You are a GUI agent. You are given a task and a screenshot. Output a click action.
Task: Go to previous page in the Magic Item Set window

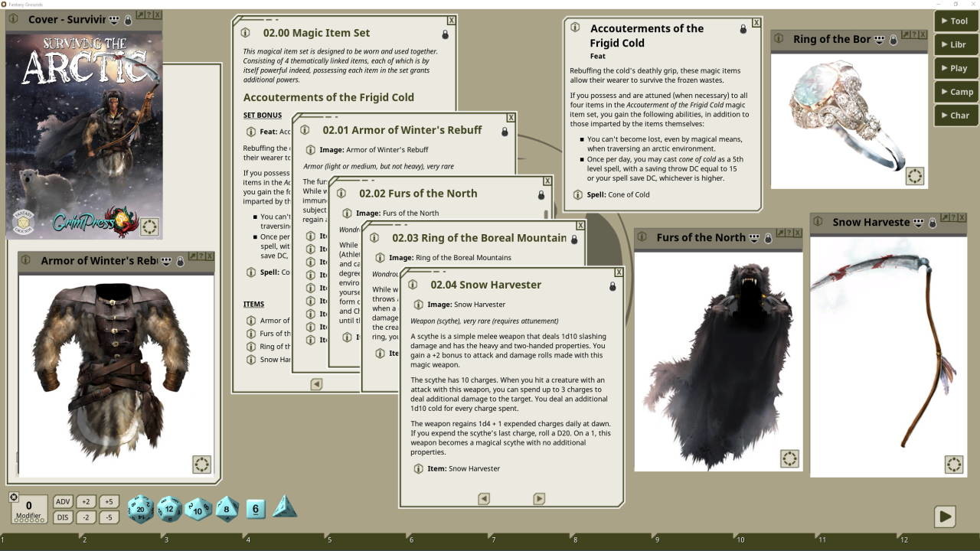point(317,383)
